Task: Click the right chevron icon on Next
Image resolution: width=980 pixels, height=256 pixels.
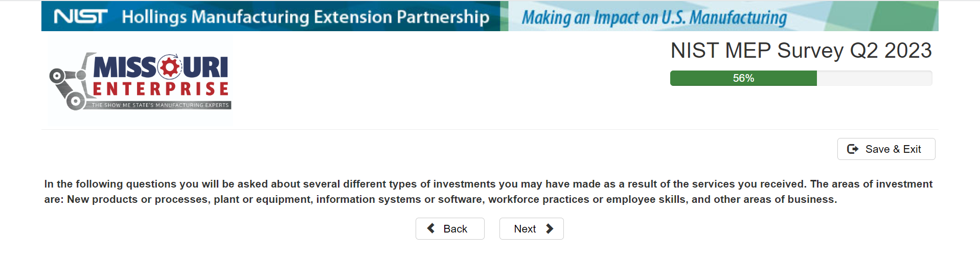Action: coord(550,228)
